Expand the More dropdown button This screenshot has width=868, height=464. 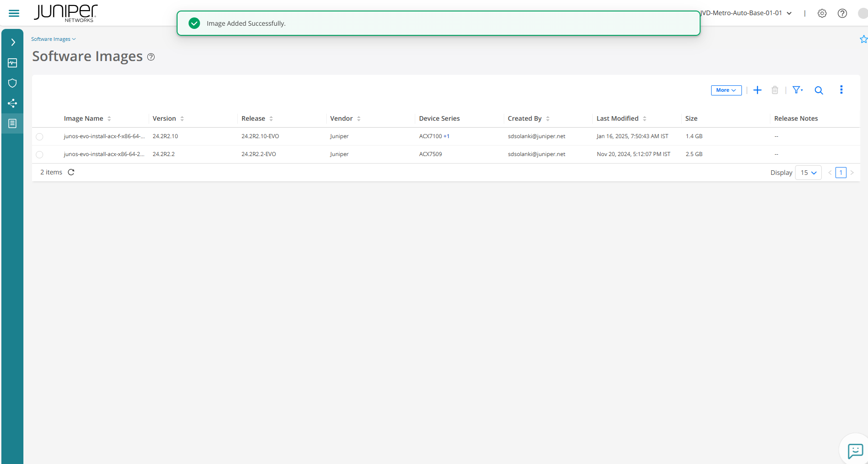pos(726,90)
